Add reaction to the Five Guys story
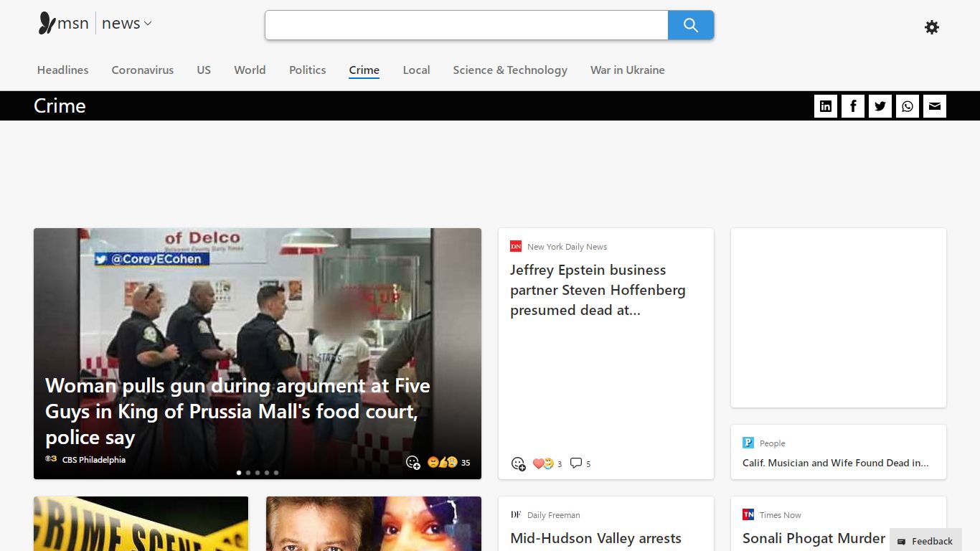This screenshot has height=551, width=980. pyautogui.click(x=413, y=462)
